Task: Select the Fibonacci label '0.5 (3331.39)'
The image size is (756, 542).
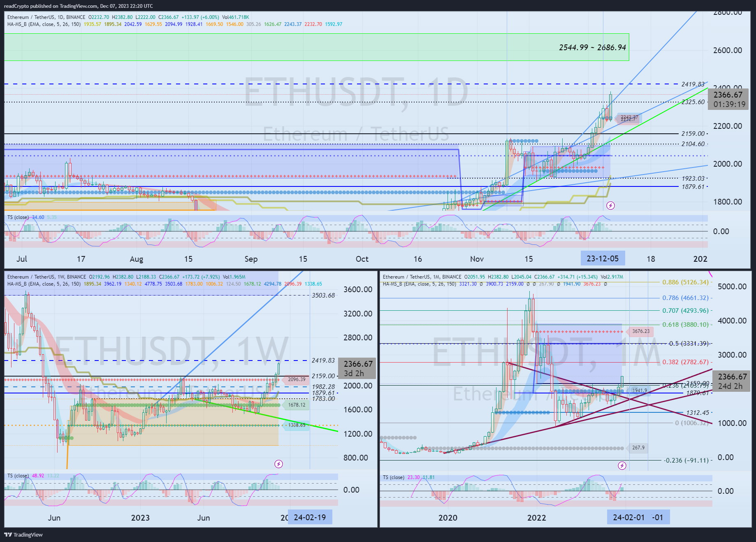Action: pos(689,344)
